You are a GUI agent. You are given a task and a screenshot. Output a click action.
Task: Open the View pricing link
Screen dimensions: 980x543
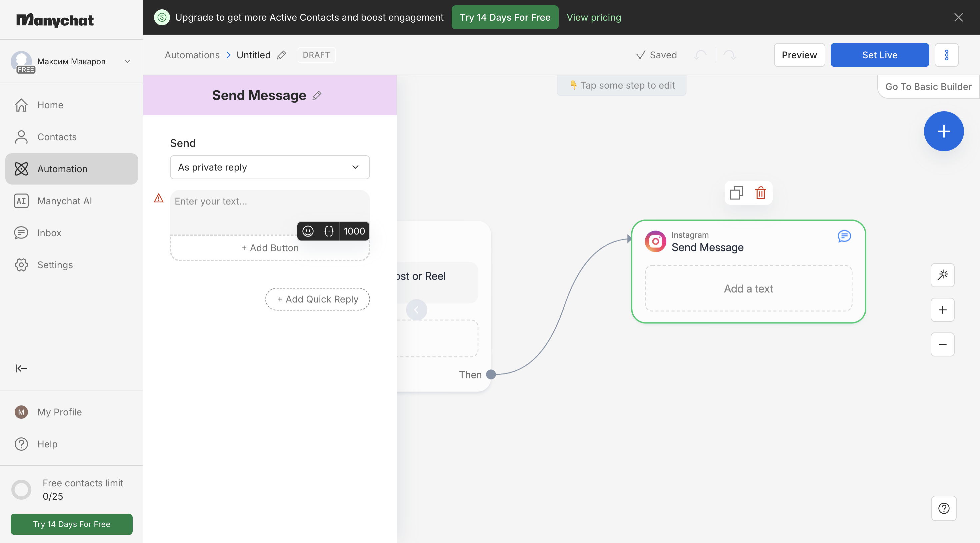[x=593, y=17]
